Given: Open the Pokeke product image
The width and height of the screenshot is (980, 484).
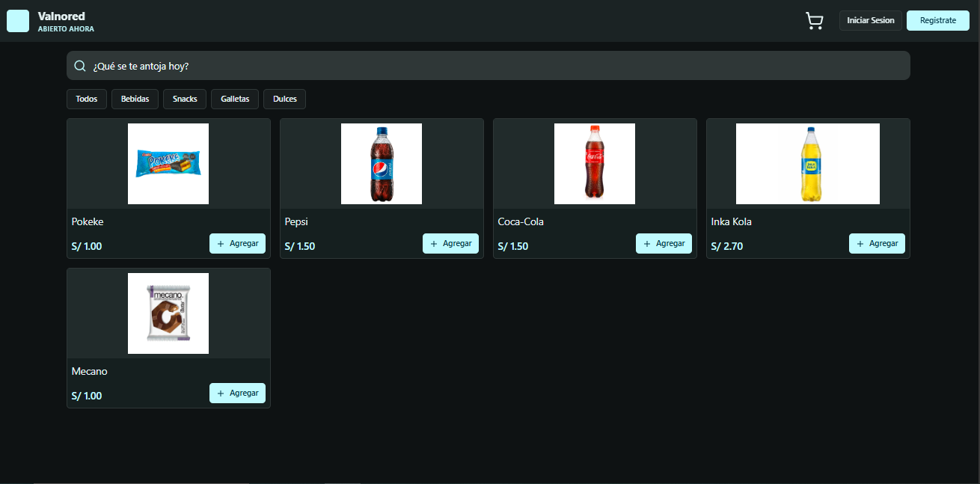Looking at the screenshot, I should 168,164.
